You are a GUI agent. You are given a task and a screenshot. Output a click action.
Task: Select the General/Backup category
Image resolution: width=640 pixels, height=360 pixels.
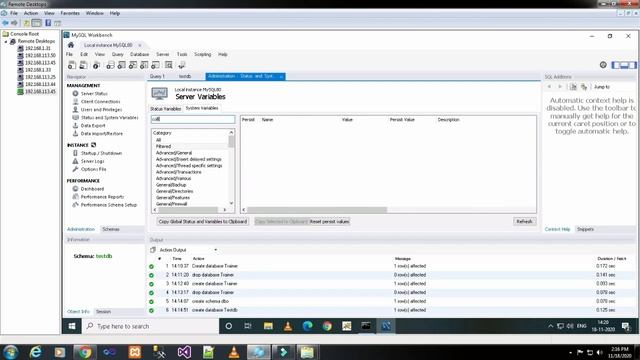(x=171, y=185)
